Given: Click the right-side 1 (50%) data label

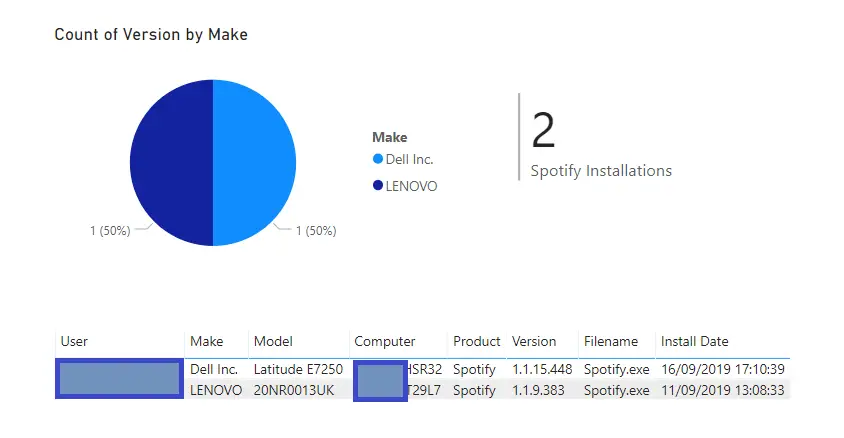Looking at the screenshot, I should click(x=316, y=231).
